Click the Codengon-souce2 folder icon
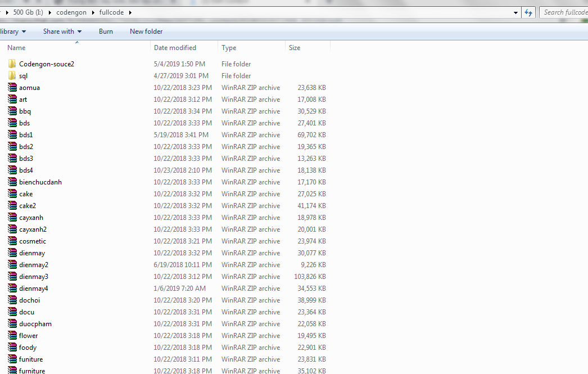The width and height of the screenshot is (588, 374). tap(12, 64)
